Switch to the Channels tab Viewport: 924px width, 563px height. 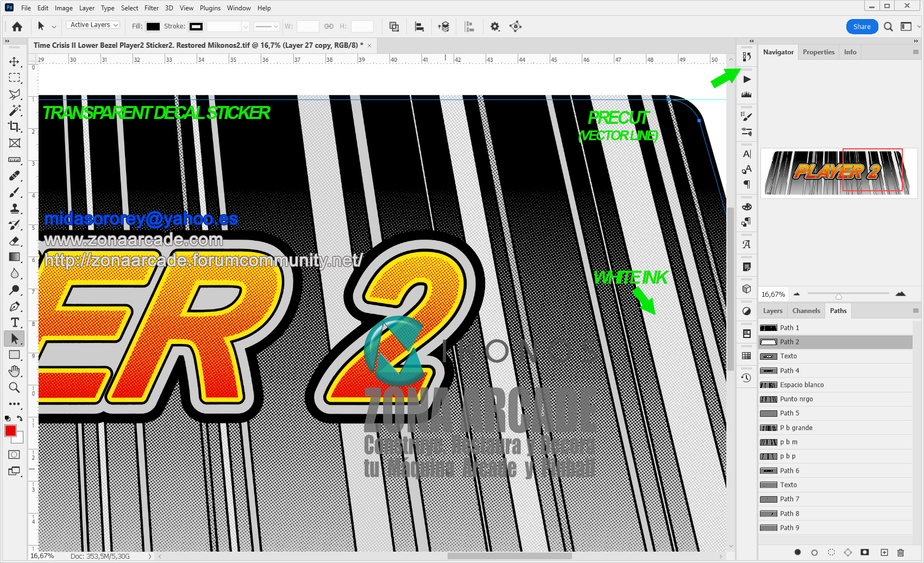[x=806, y=311]
